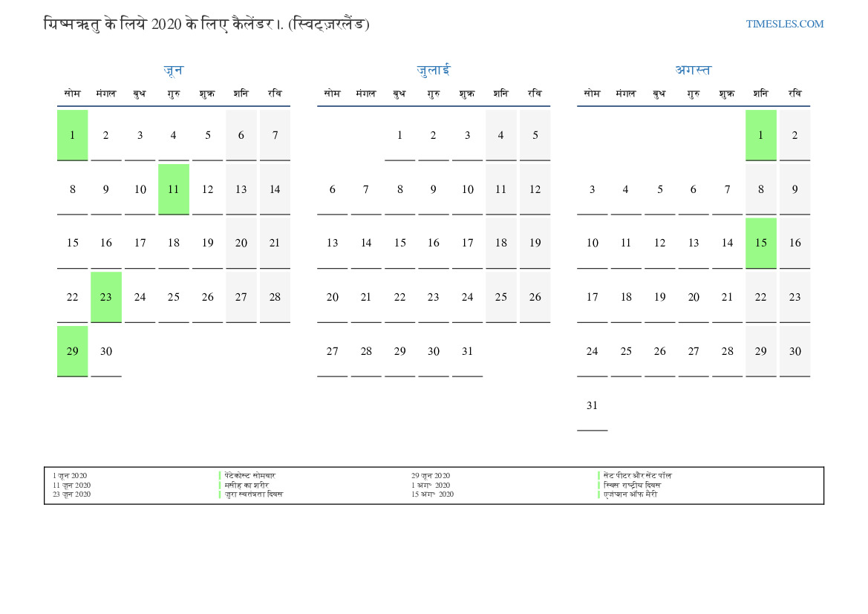Viewport: 868px width, 614px height.
Task: Select July 1 date cell
Action: click(399, 135)
